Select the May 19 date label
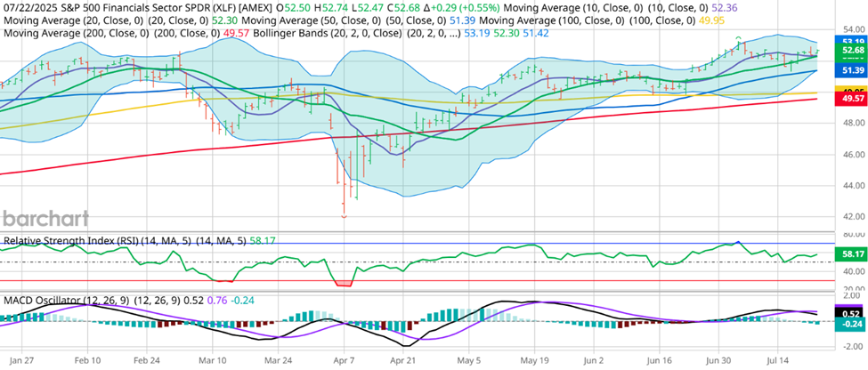The height and width of the screenshot is (370, 868). point(534,359)
